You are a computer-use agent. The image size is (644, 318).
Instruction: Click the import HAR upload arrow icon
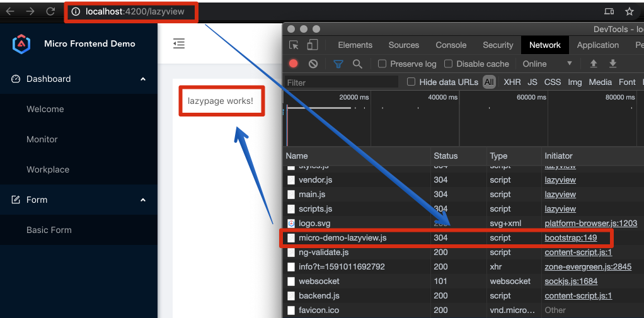593,64
